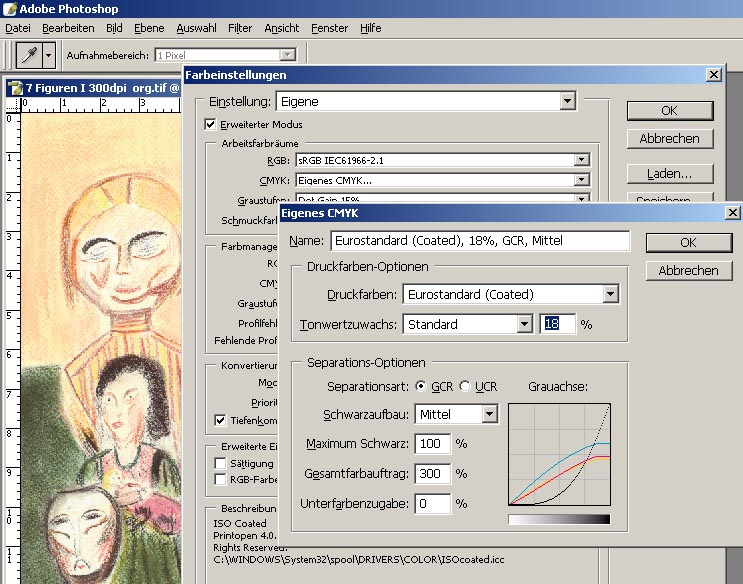Click OK in the Farbeinstellungen dialog

(x=670, y=111)
